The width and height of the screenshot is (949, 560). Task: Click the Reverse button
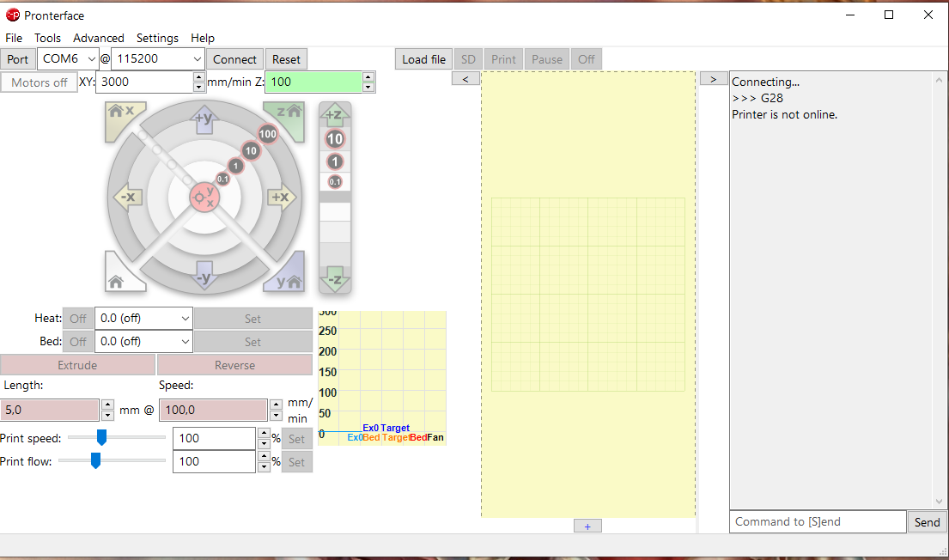(x=234, y=365)
